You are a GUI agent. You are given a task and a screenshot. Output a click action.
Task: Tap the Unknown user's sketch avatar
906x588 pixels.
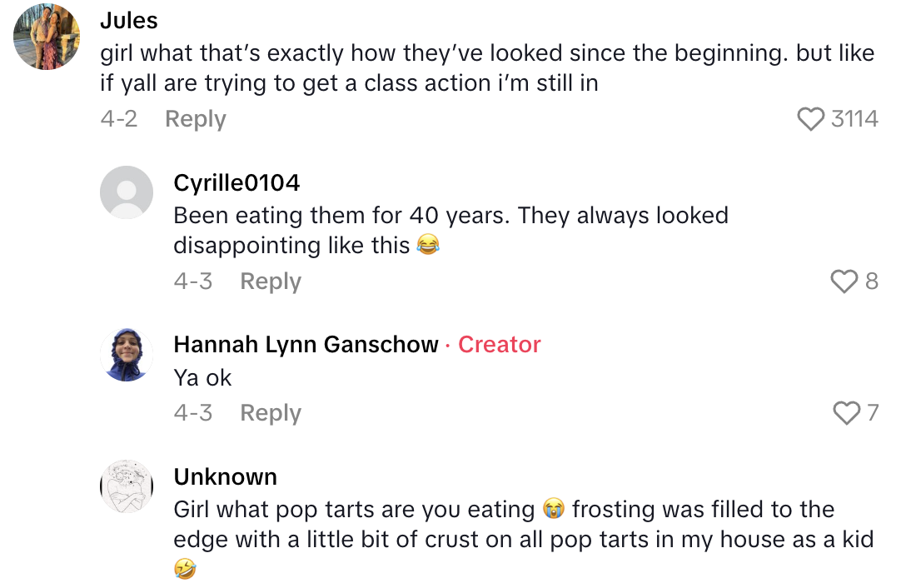(x=127, y=486)
